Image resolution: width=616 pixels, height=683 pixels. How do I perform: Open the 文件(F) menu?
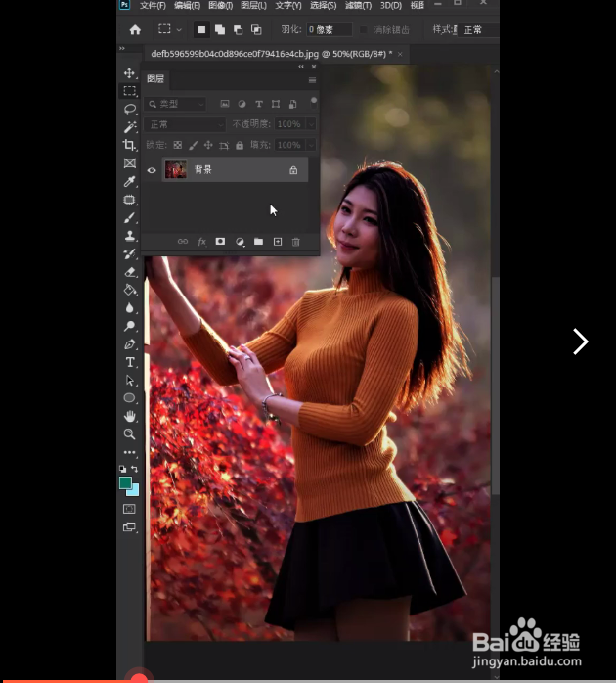tap(153, 5)
